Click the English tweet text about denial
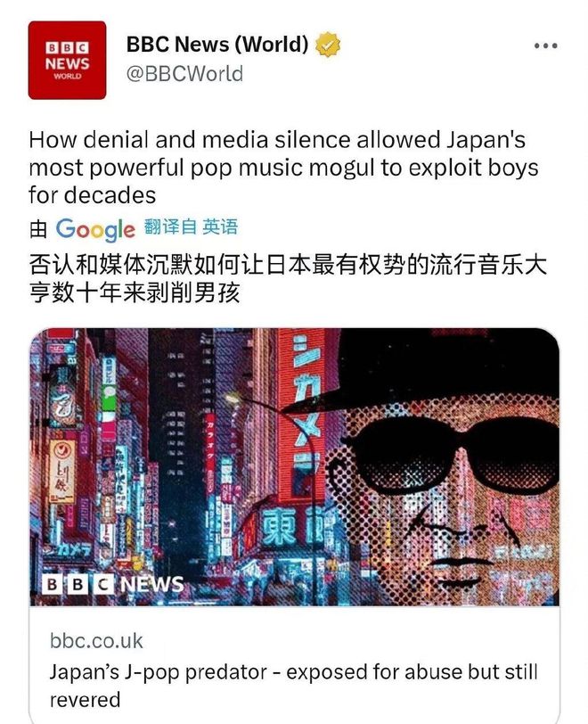 click(x=283, y=167)
